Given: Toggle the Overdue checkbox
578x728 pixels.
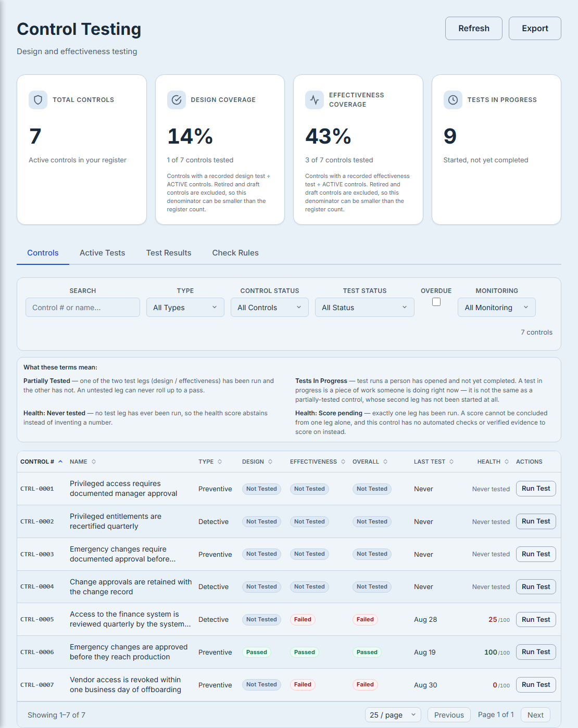Looking at the screenshot, I should pos(436,302).
